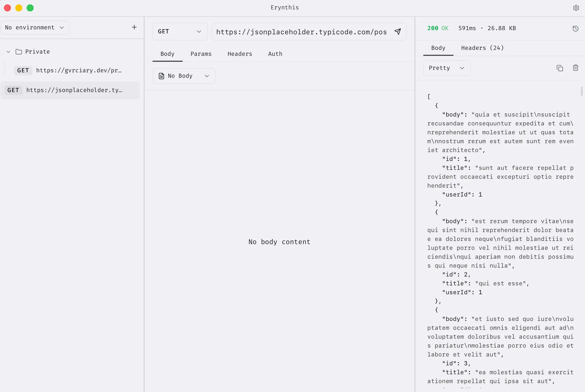The width and height of the screenshot is (585, 392).
Task: Copy the response body using the copy icon
Action: pos(560,68)
